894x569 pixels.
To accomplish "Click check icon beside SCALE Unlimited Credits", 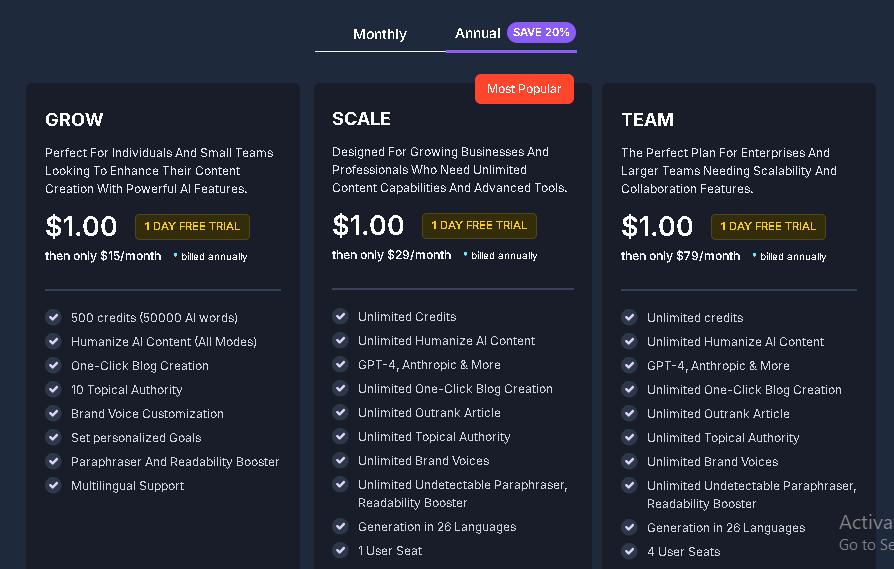I will click(340, 316).
